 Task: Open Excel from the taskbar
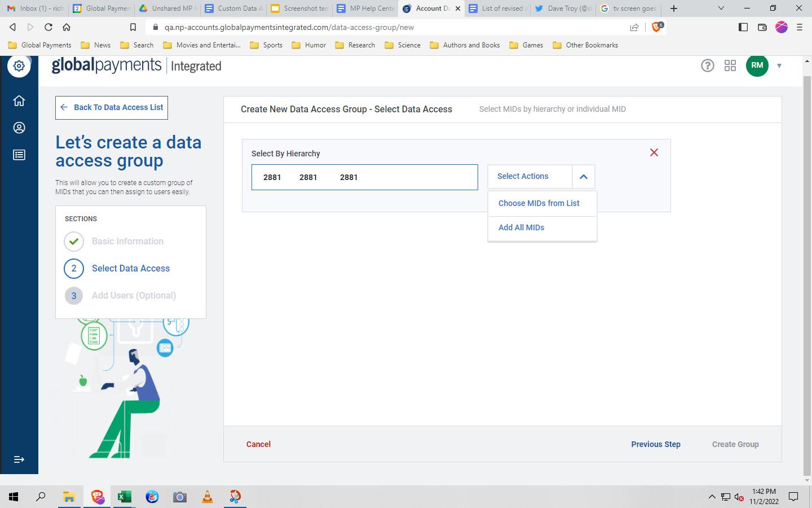(x=124, y=497)
